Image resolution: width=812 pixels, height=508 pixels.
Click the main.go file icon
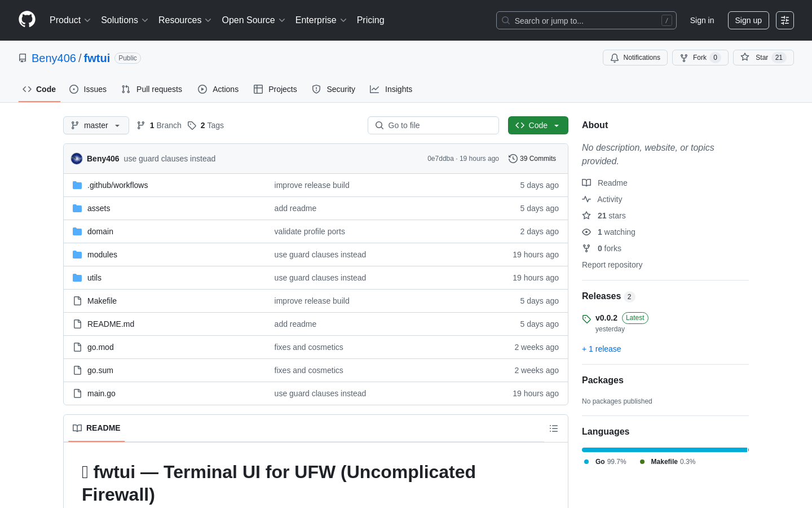coord(77,393)
